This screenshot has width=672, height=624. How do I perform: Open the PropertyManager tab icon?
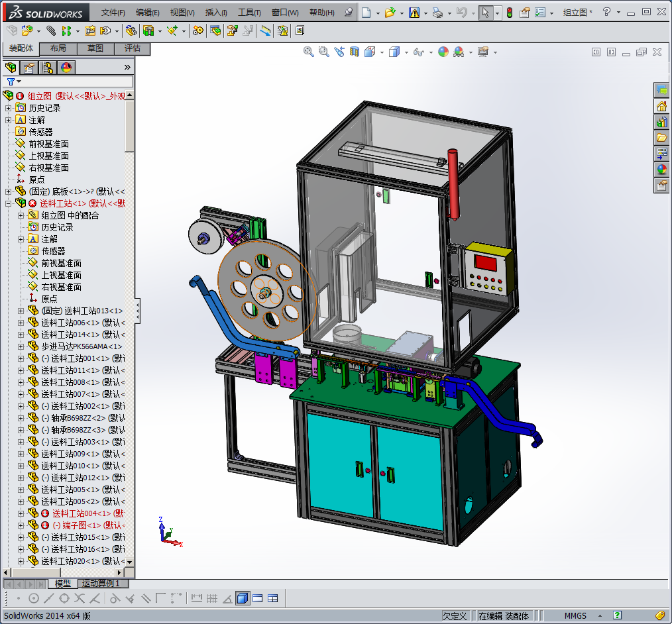point(29,68)
